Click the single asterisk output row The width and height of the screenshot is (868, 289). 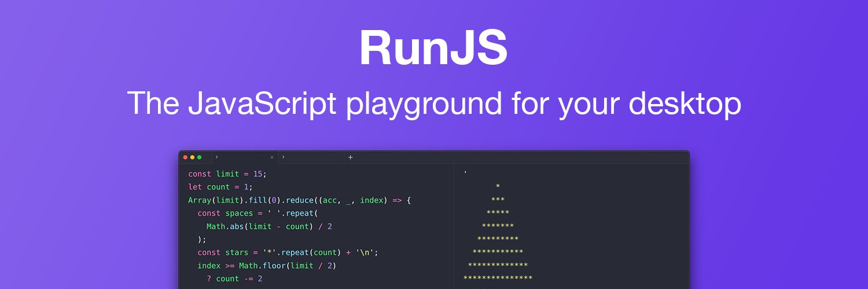(x=498, y=187)
